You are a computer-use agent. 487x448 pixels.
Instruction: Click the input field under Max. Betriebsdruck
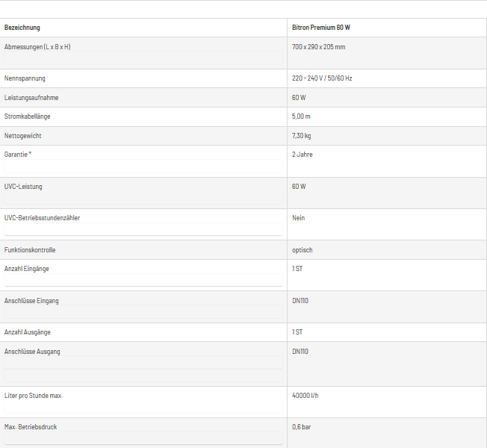pos(143,438)
